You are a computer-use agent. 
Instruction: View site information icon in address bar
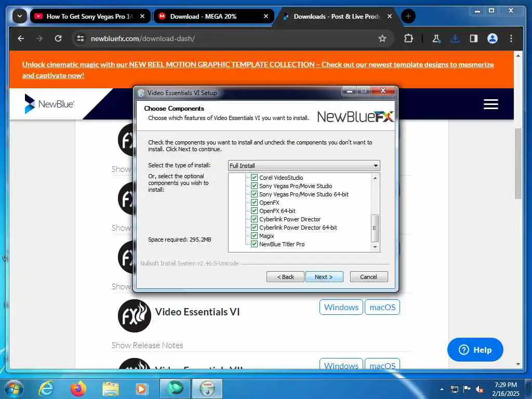[81, 38]
